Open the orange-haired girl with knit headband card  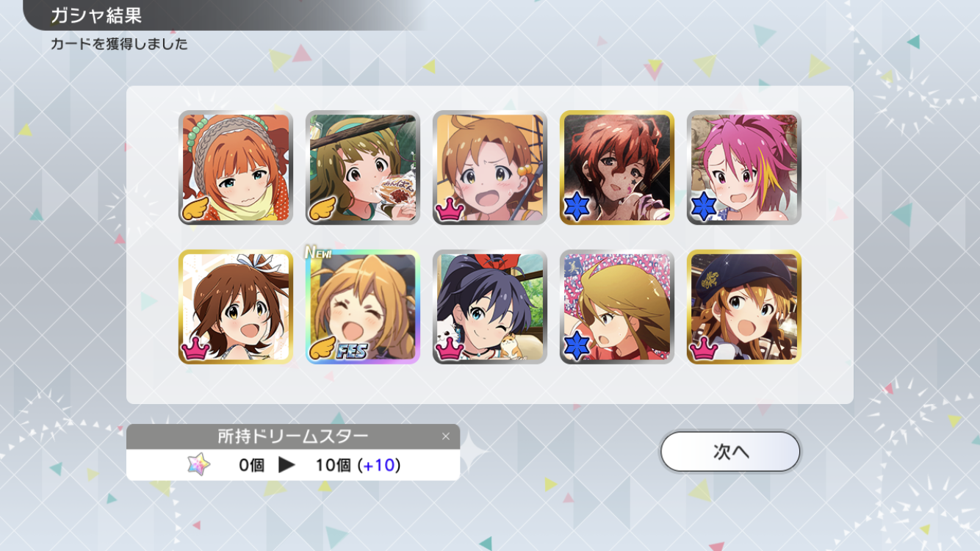tap(236, 168)
